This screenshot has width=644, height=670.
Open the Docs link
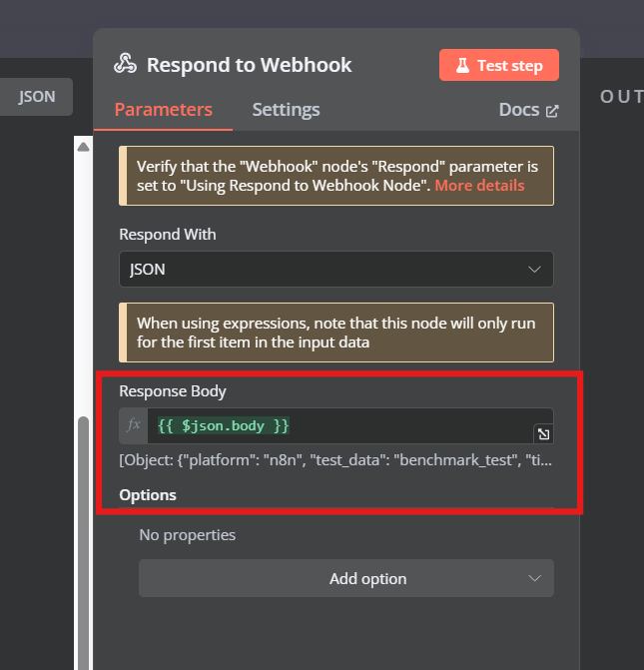click(528, 110)
